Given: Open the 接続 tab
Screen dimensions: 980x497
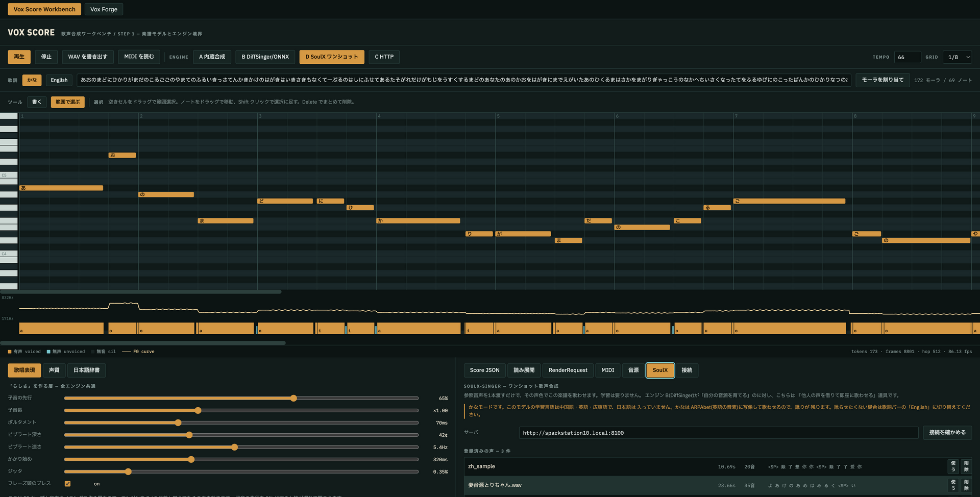Looking at the screenshot, I should (687, 370).
